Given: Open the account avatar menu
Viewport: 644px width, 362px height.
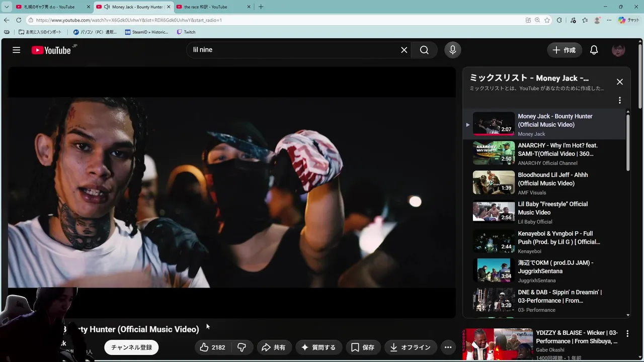Looking at the screenshot, I should click(618, 50).
